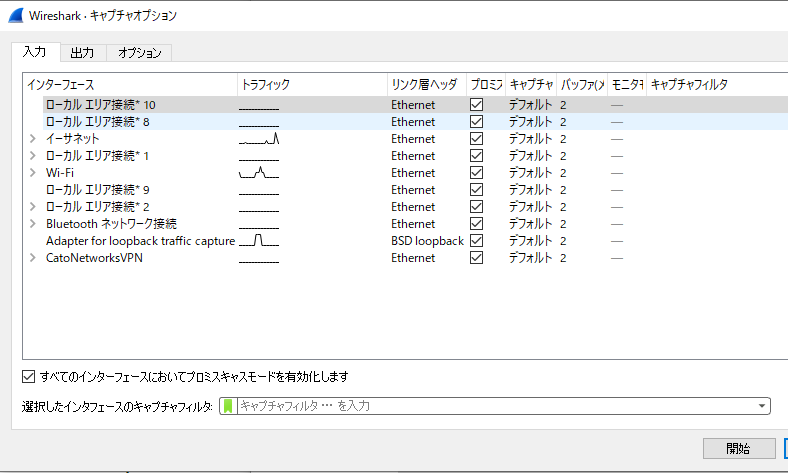Image resolution: width=788 pixels, height=473 pixels.
Task: Toggle promiscuous checkbox for Bluetooth ネットワーク接続
Action: [x=476, y=224]
